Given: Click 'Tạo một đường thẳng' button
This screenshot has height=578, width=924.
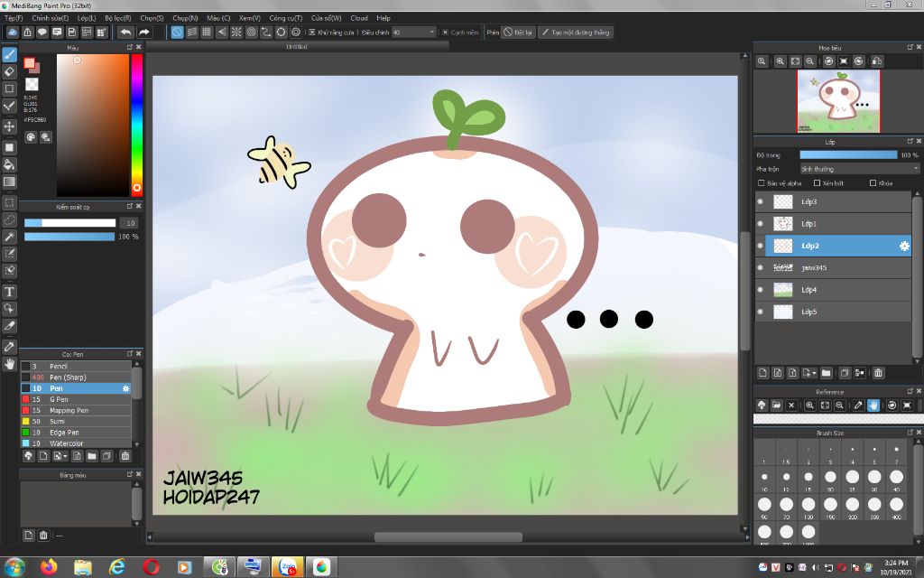Looking at the screenshot, I should [x=576, y=33].
